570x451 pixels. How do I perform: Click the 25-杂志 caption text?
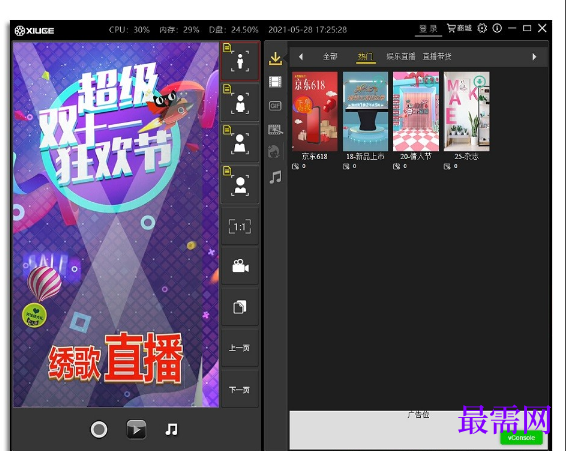466,157
